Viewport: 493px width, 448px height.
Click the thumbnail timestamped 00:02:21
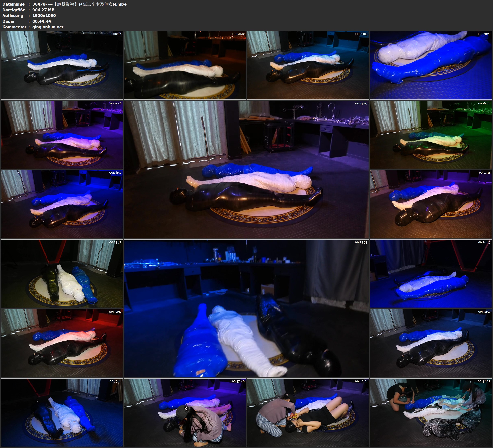[62, 65]
